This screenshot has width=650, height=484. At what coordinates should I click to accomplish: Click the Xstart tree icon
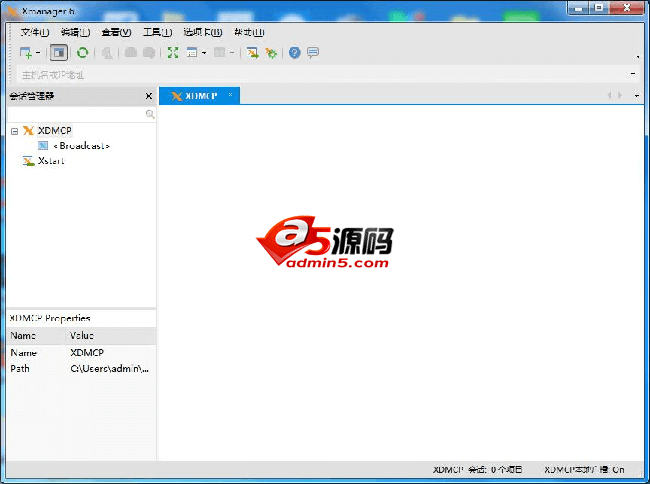[x=28, y=161]
